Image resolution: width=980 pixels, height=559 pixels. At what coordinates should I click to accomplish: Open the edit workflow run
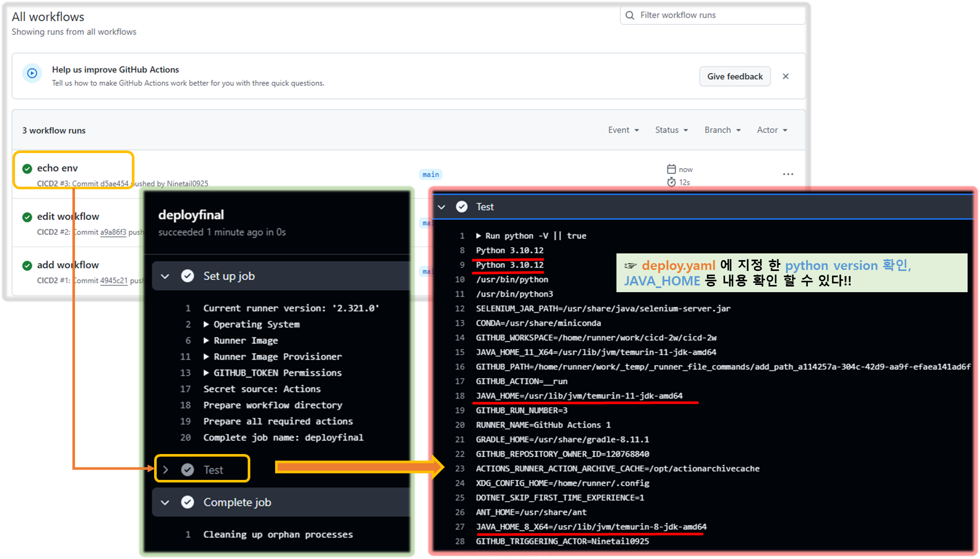[68, 216]
